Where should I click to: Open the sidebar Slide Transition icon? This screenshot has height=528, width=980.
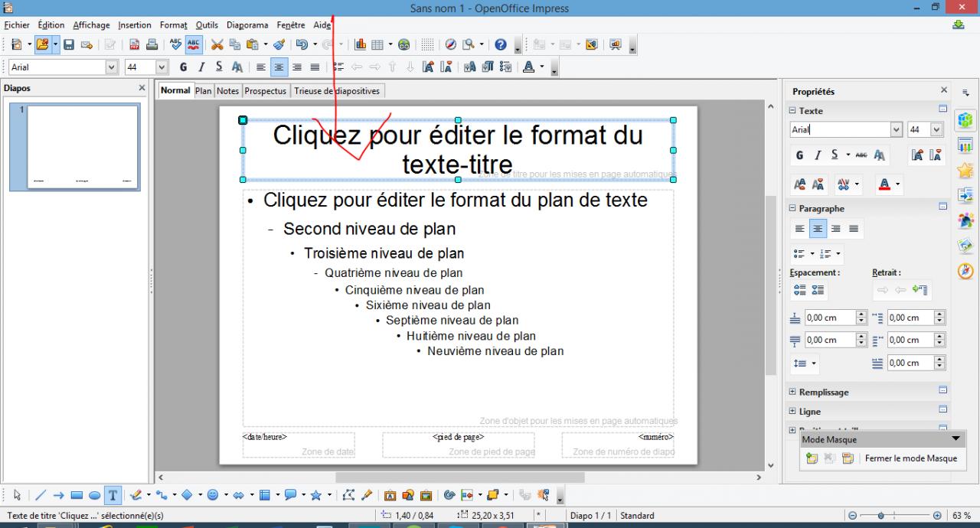[965, 195]
